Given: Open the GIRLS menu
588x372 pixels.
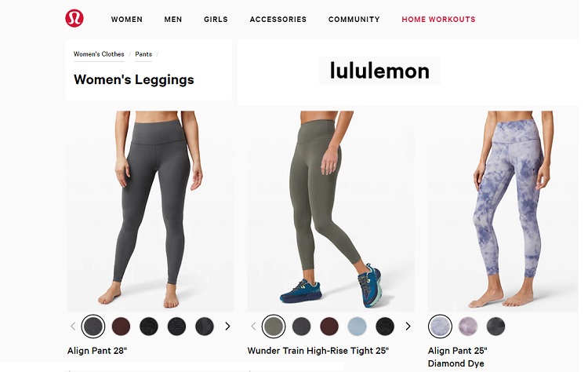Looking at the screenshot, I should click(216, 19).
